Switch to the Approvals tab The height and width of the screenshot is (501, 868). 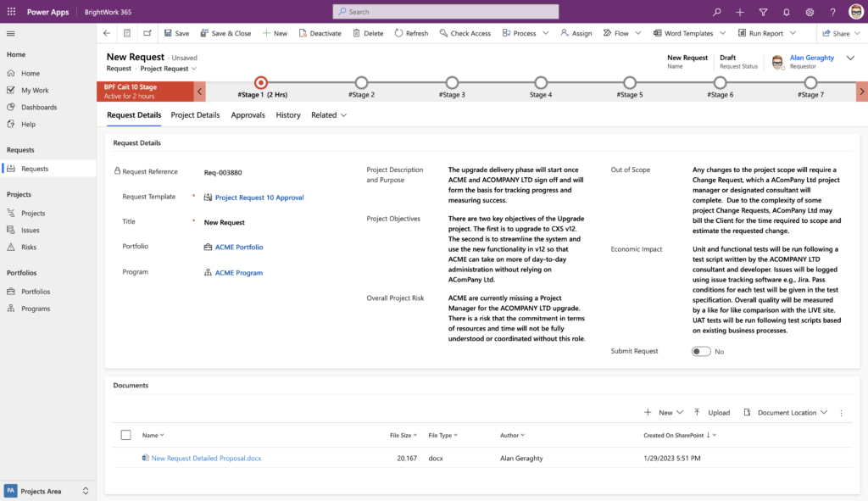[x=248, y=114]
